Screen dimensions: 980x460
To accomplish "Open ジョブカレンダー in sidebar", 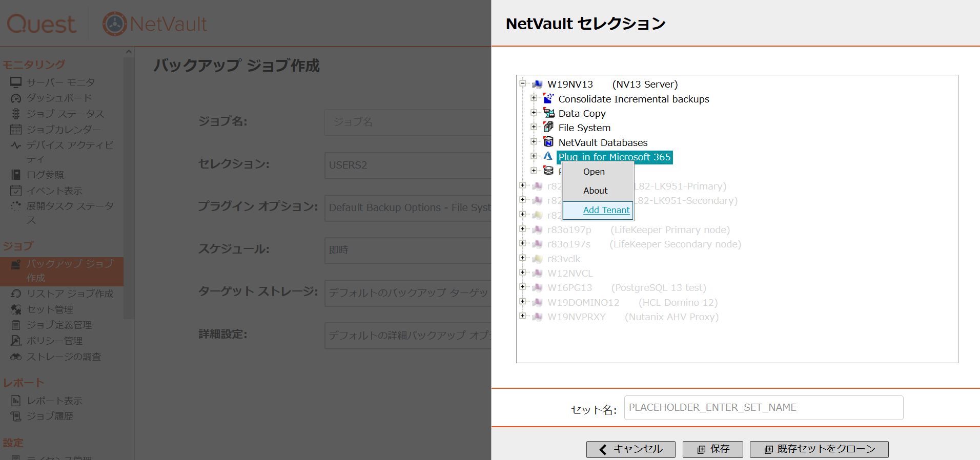I will [x=64, y=130].
